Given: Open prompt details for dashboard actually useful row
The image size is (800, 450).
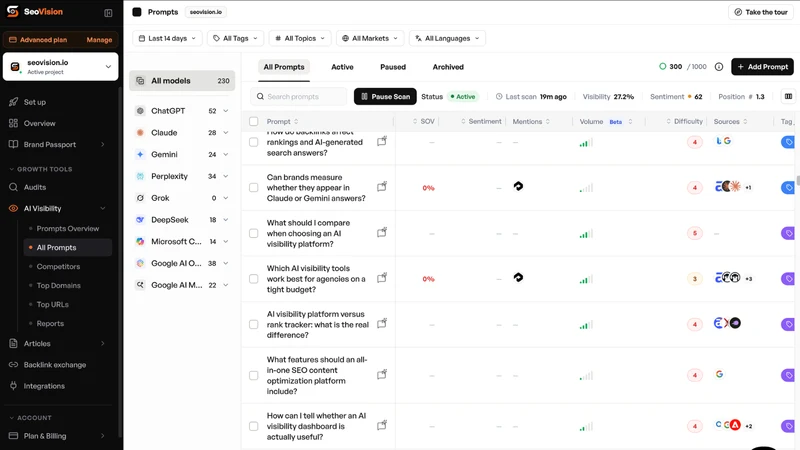Looking at the screenshot, I should click(x=382, y=425).
